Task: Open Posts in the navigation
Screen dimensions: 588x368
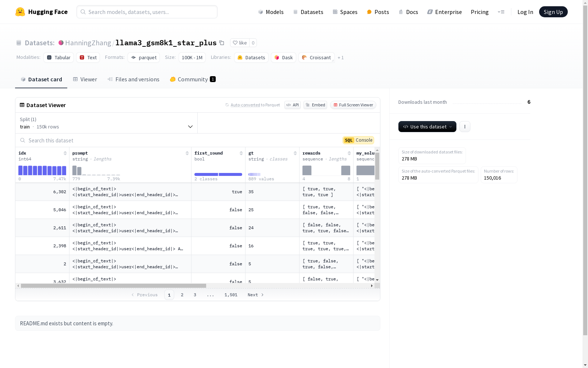Action: pyautogui.click(x=378, y=12)
